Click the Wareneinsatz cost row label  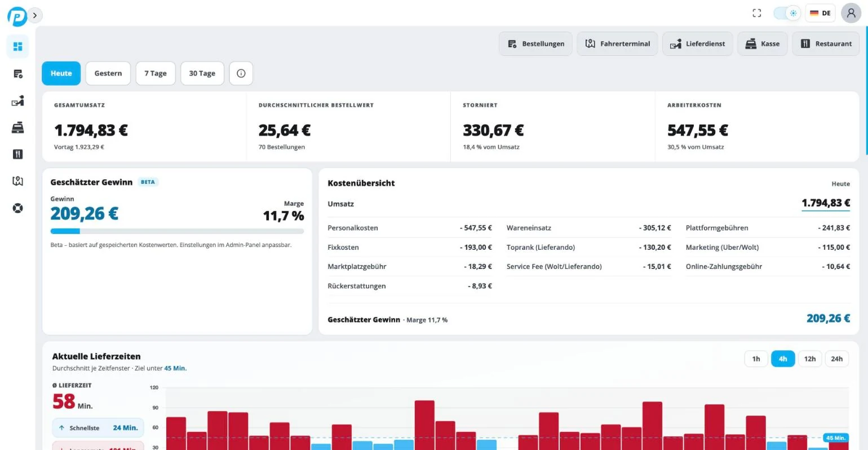pyautogui.click(x=529, y=228)
